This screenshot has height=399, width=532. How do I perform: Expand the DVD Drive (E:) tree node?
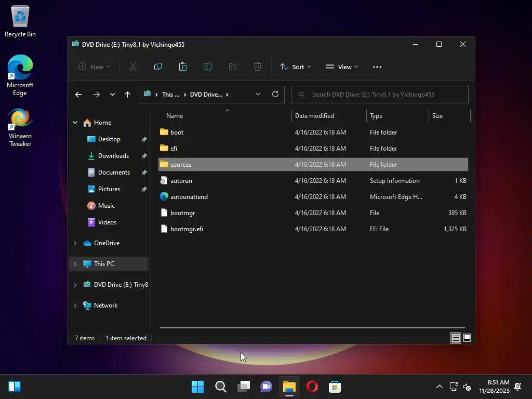75,285
